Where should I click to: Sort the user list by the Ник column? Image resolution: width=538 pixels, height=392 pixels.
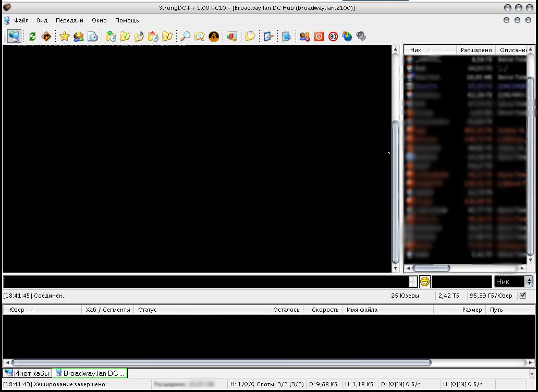(x=430, y=50)
